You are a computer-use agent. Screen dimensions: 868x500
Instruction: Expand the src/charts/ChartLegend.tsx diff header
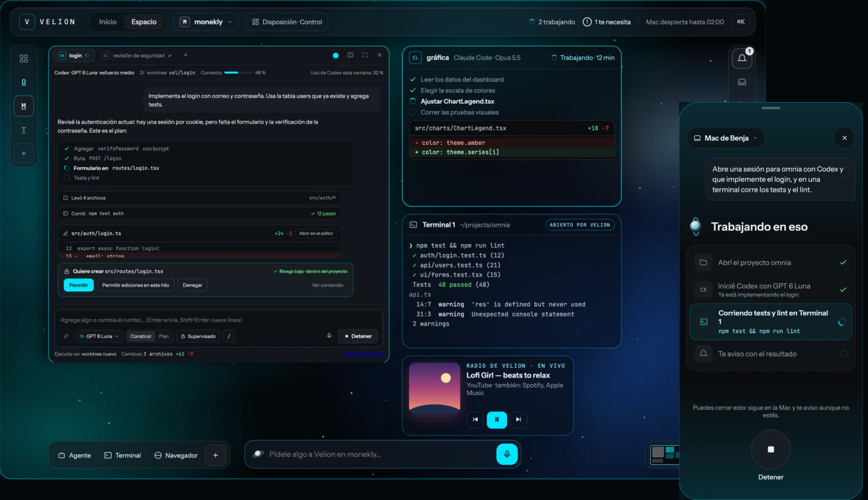(512, 128)
